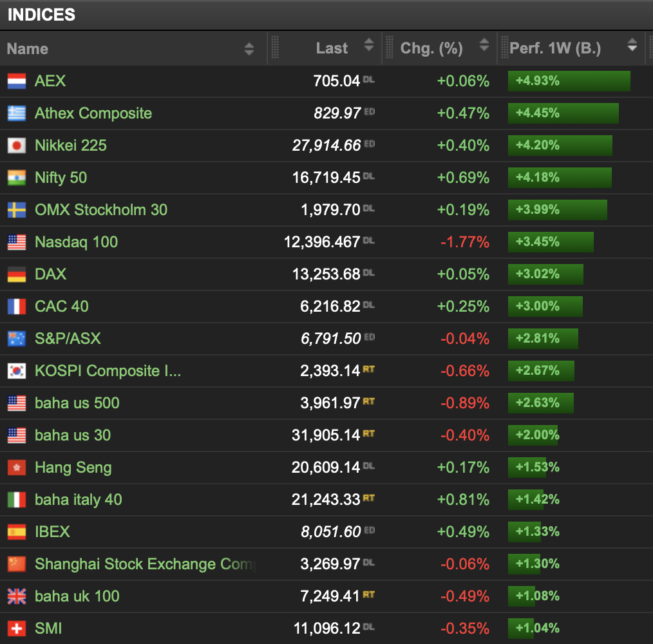Open the baha uk 100 index
This screenshot has width=653, height=644.
pos(77,596)
